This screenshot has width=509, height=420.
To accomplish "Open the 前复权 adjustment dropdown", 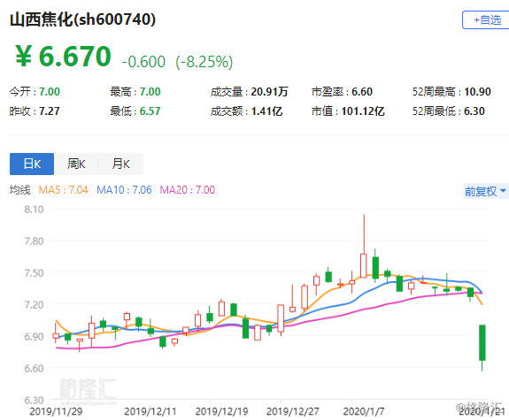I will (x=486, y=191).
